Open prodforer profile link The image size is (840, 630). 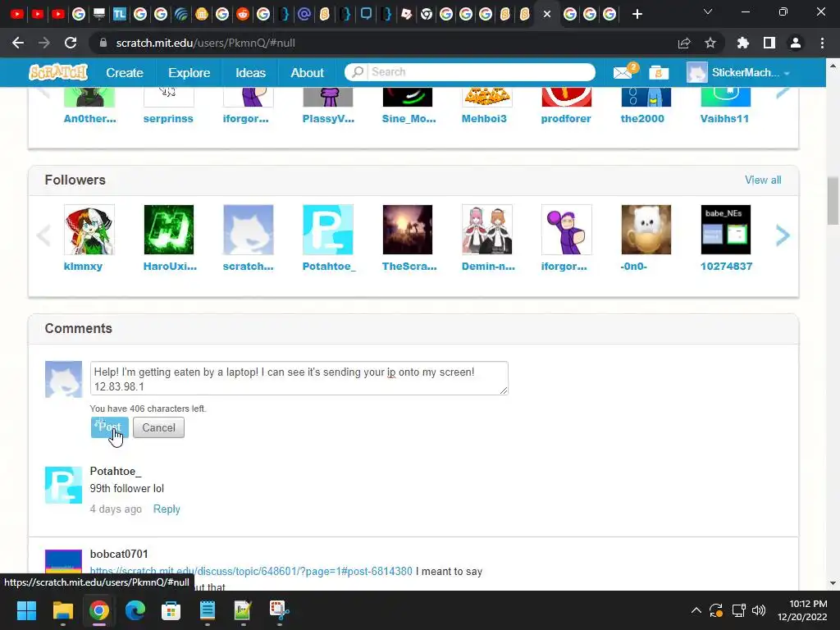coord(566,118)
